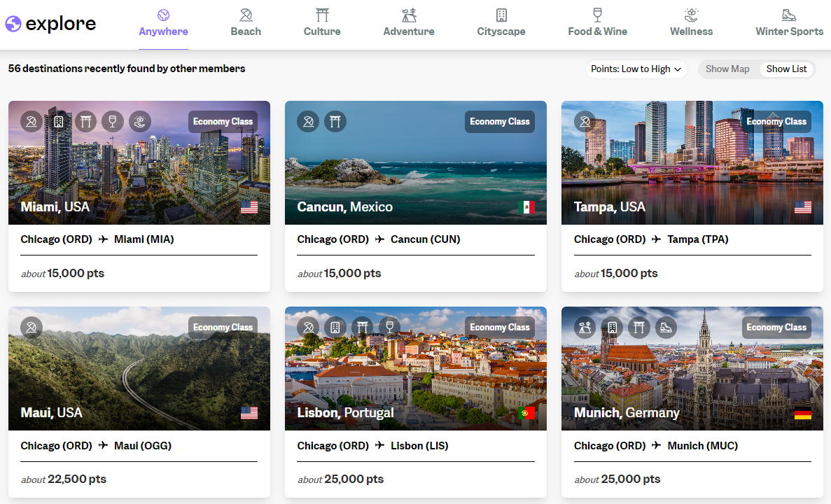Click the winter sports skate icon on Munich card
This screenshot has width=831, height=504.
coord(666,328)
